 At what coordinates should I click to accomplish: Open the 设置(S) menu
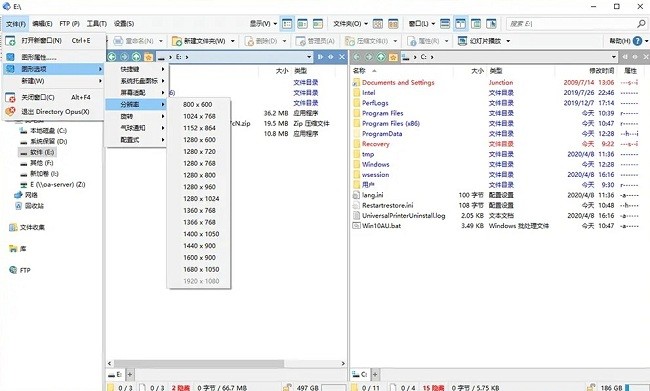tap(124, 24)
